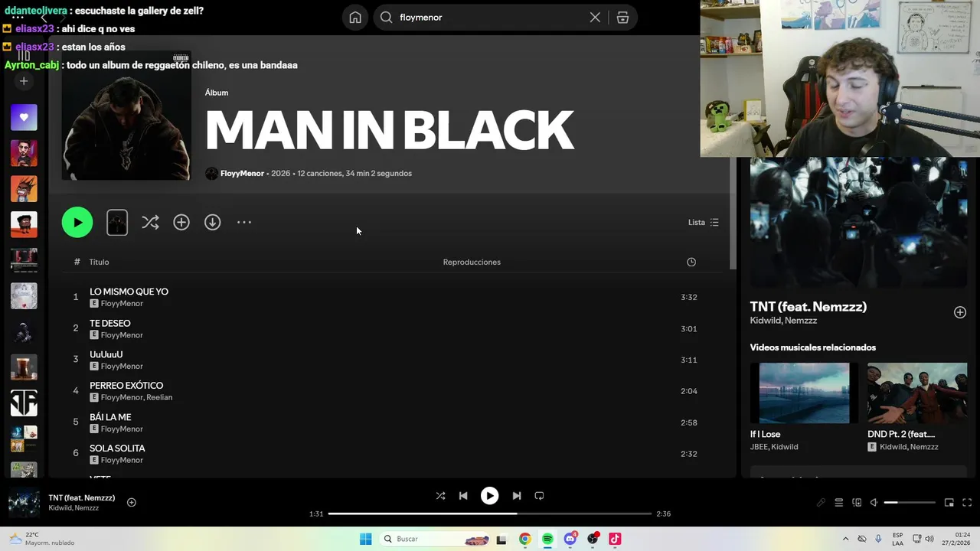Screen dimensions: 980x551
Task: Open the coffee cup playlist in sidebar
Action: (24, 367)
